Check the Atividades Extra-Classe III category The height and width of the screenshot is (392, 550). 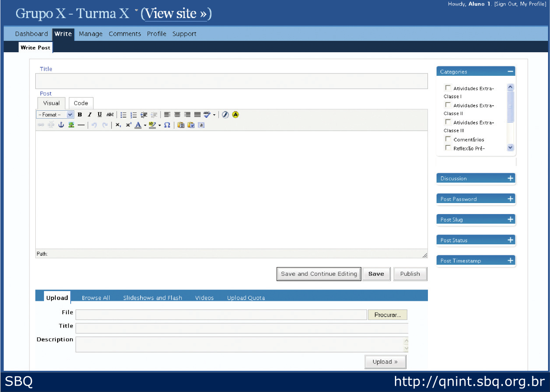click(448, 122)
